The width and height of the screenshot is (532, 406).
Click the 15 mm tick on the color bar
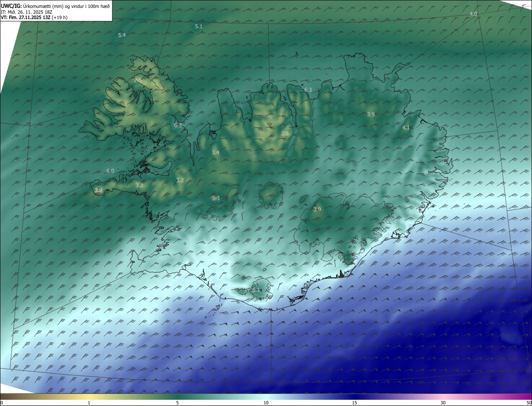(355, 403)
